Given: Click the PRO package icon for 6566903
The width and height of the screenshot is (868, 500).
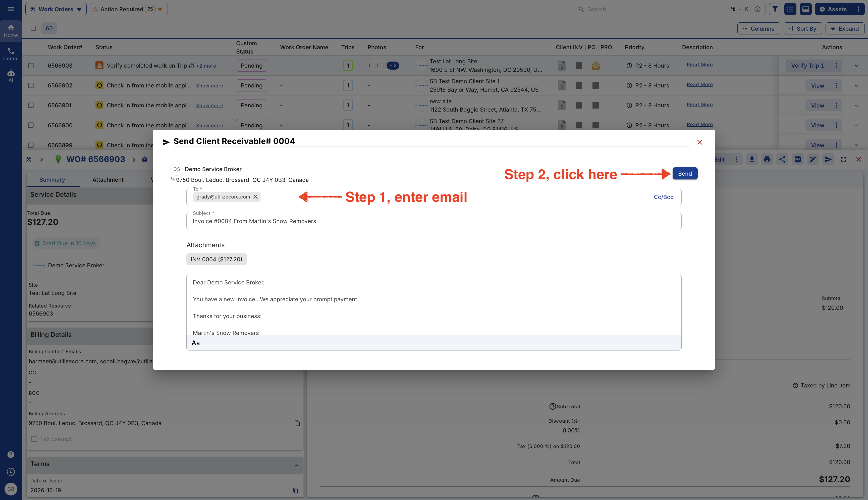Looking at the screenshot, I should coord(595,66).
